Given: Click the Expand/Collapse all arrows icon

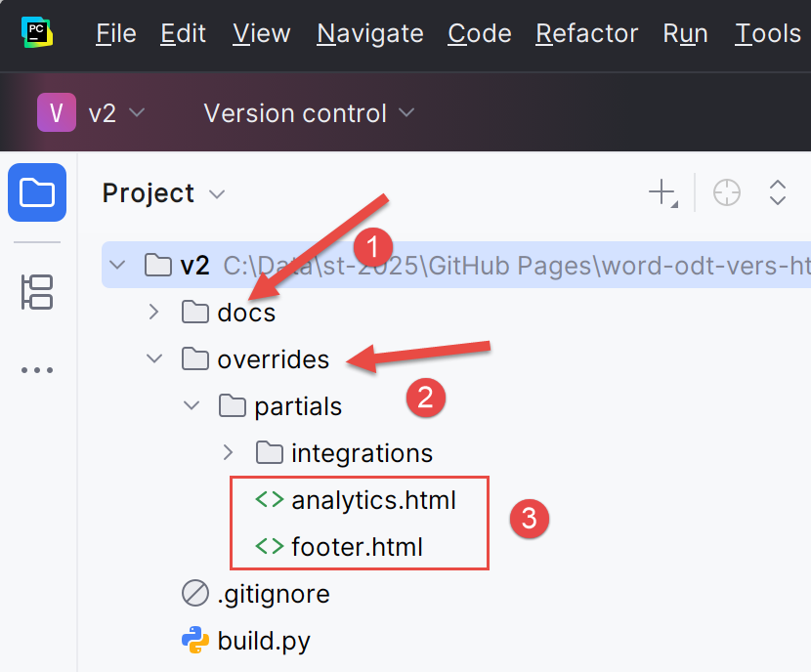Looking at the screenshot, I should 778,192.
